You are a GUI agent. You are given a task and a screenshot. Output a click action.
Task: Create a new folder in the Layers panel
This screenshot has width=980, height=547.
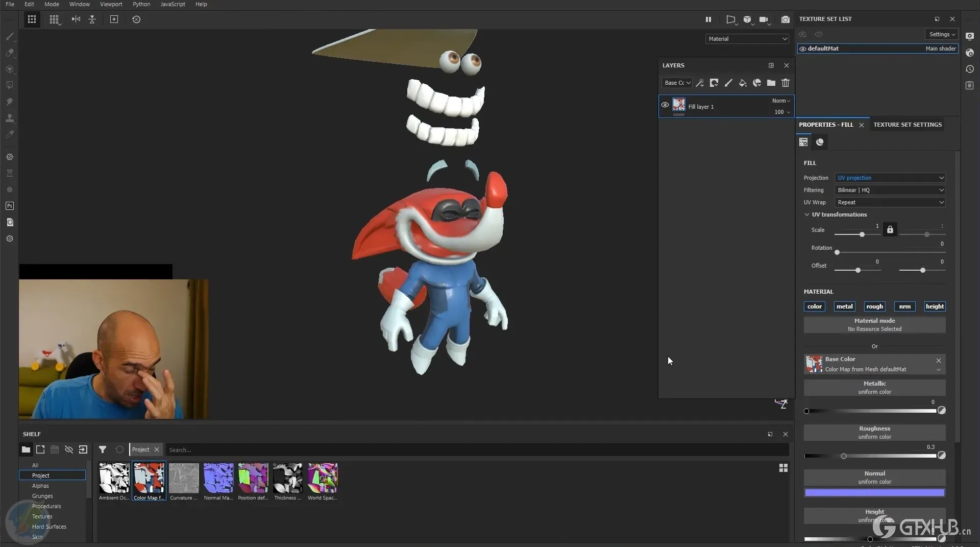[x=771, y=83]
